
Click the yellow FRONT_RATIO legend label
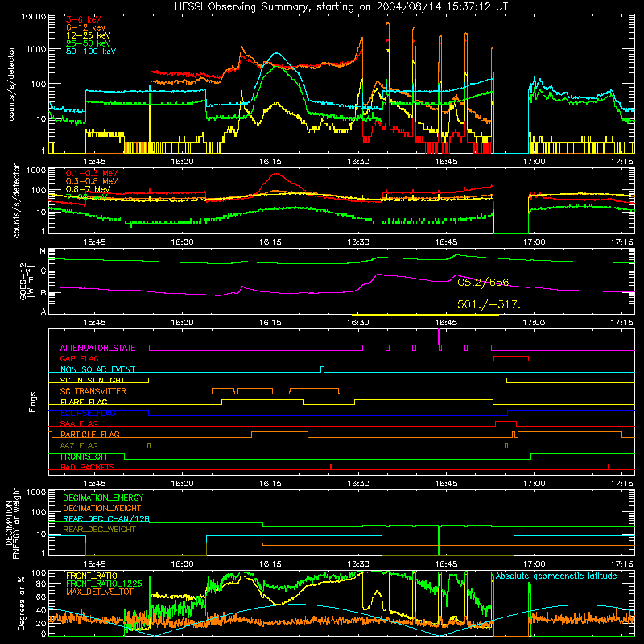91,576
